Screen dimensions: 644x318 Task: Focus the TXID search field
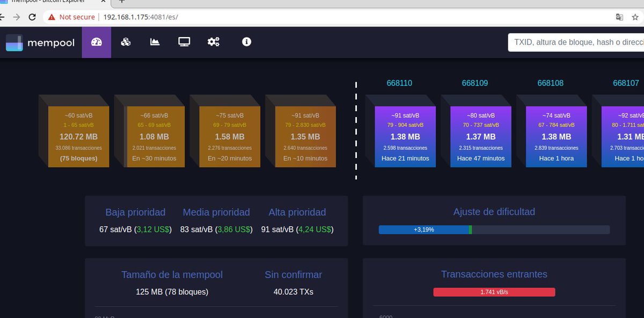click(x=576, y=42)
